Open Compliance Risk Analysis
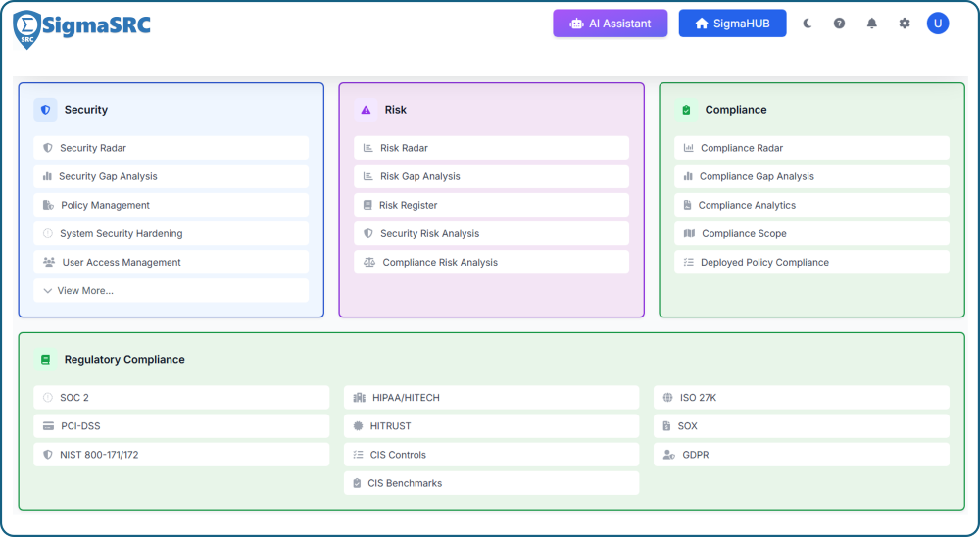The image size is (980, 537). click(x=492, y=263)
